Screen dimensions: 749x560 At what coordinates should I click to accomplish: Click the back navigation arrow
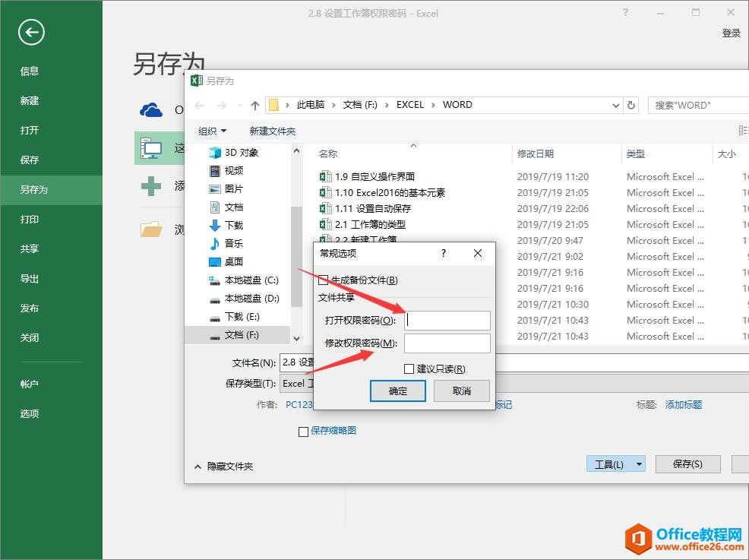click(200, 104)
